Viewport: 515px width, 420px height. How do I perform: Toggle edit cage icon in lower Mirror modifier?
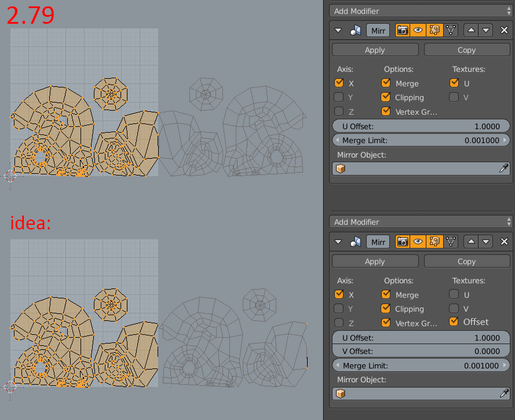click(451, 242)
